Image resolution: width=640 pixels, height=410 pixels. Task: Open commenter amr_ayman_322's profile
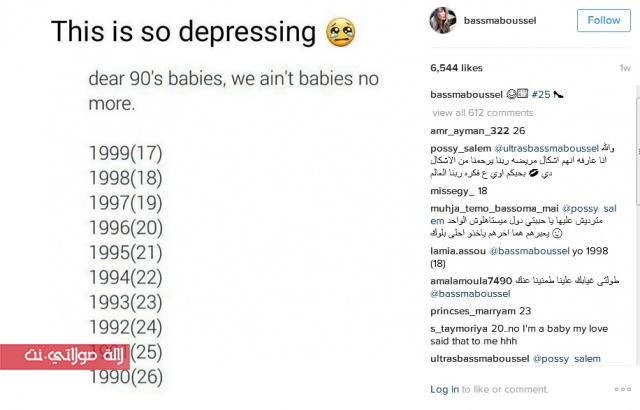tap(469, 130)
